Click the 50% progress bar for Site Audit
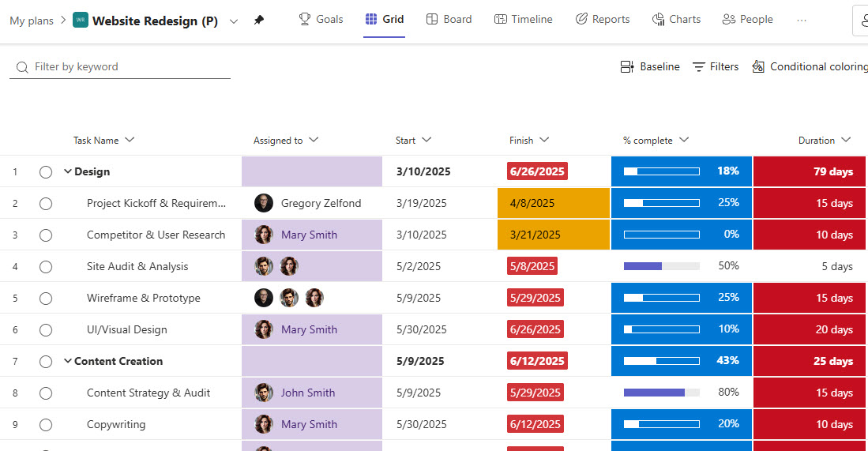868x451 pixels. click(x=662, y=266)
